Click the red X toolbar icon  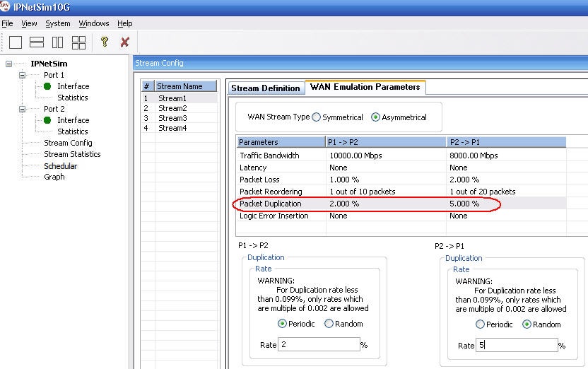[125, 42]
